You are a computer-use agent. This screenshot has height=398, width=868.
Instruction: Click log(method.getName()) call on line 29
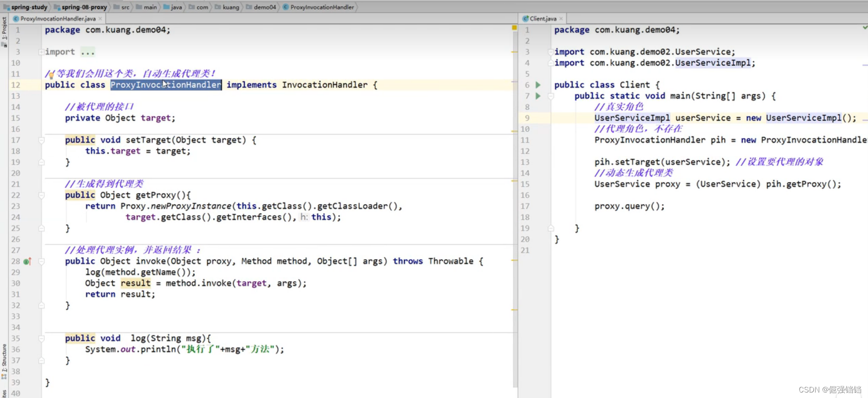[x=140, y=272]
